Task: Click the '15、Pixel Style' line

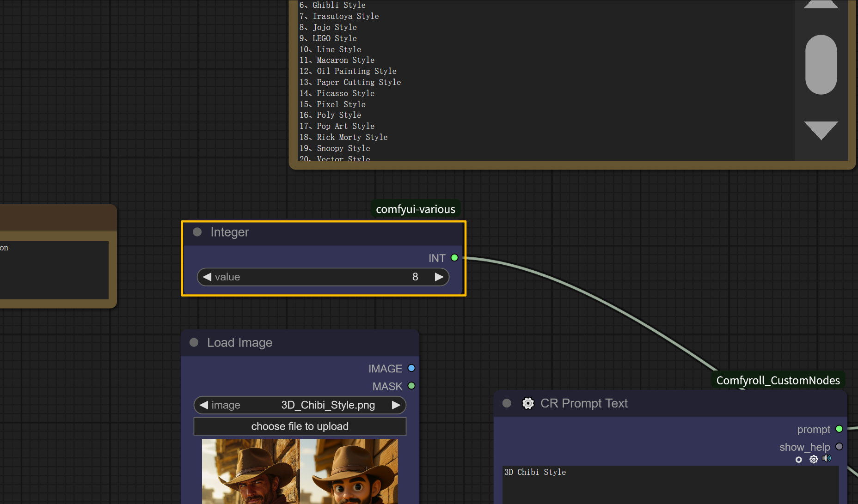Action: tap(332, 104)
